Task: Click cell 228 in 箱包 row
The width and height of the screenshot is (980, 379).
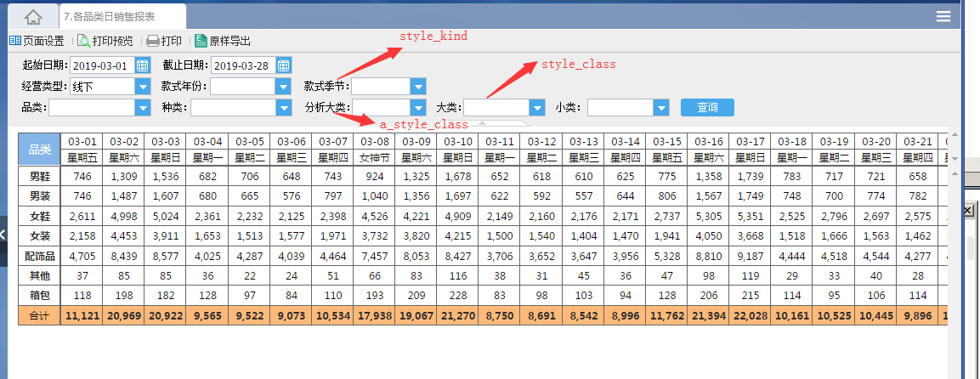Action: (457, 296)
